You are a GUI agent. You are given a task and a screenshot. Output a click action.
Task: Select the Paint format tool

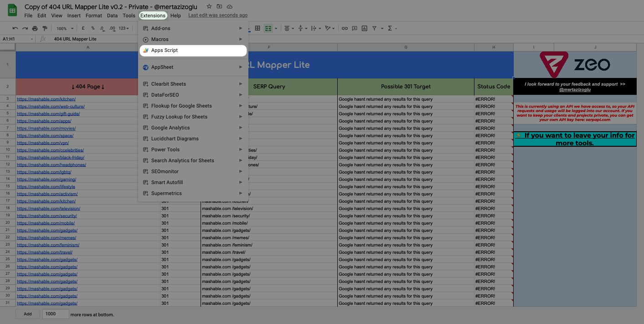[x=44, y=28]
